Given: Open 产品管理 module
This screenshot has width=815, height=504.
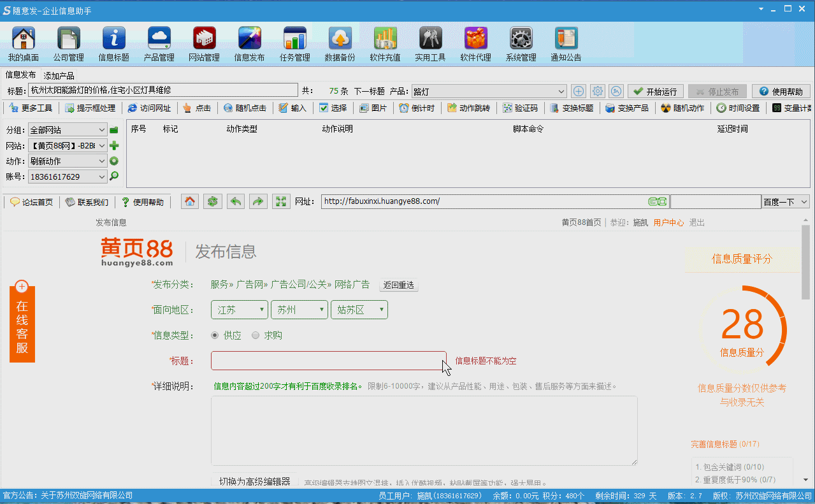Looking at the screenshot, I should point(159,44).
